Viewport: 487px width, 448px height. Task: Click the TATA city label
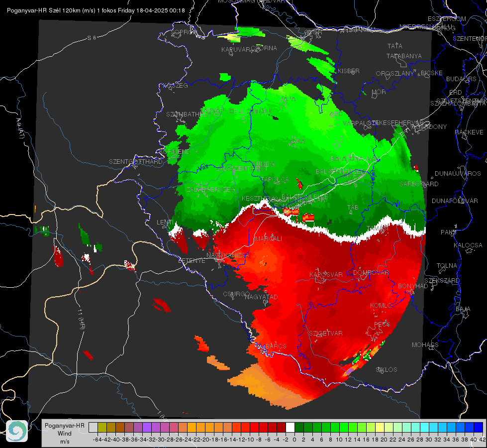pos(395,46)
